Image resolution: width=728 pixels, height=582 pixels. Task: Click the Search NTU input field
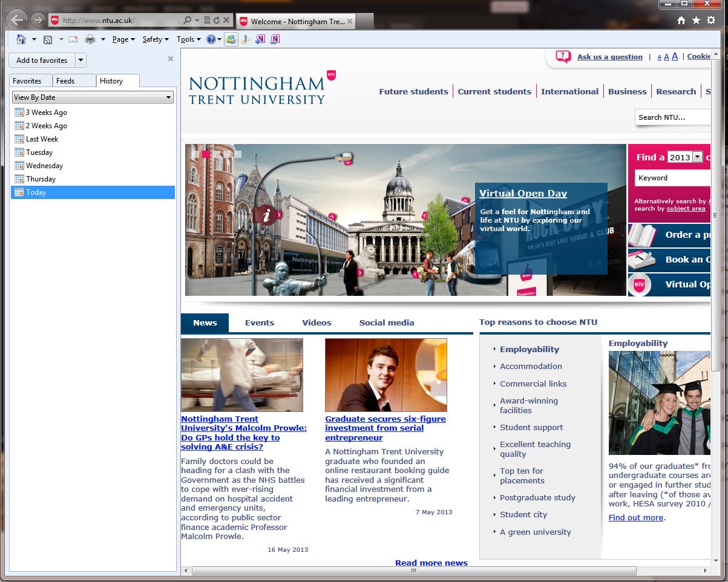673,117
